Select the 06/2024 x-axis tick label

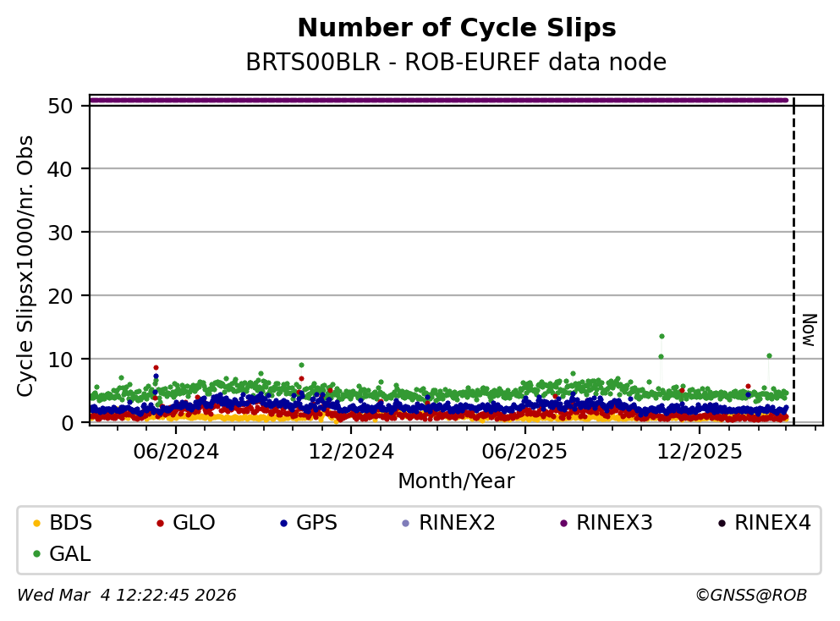coord(175,452)
